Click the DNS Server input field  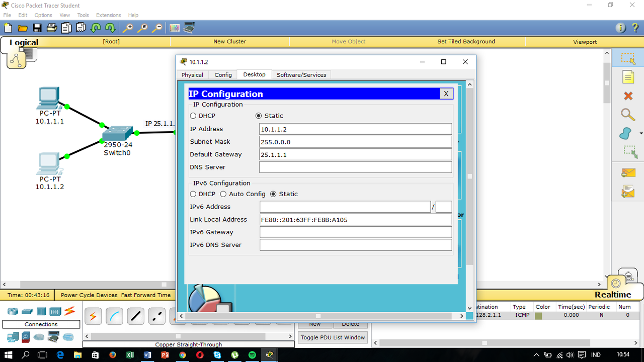tap(356, 167)
